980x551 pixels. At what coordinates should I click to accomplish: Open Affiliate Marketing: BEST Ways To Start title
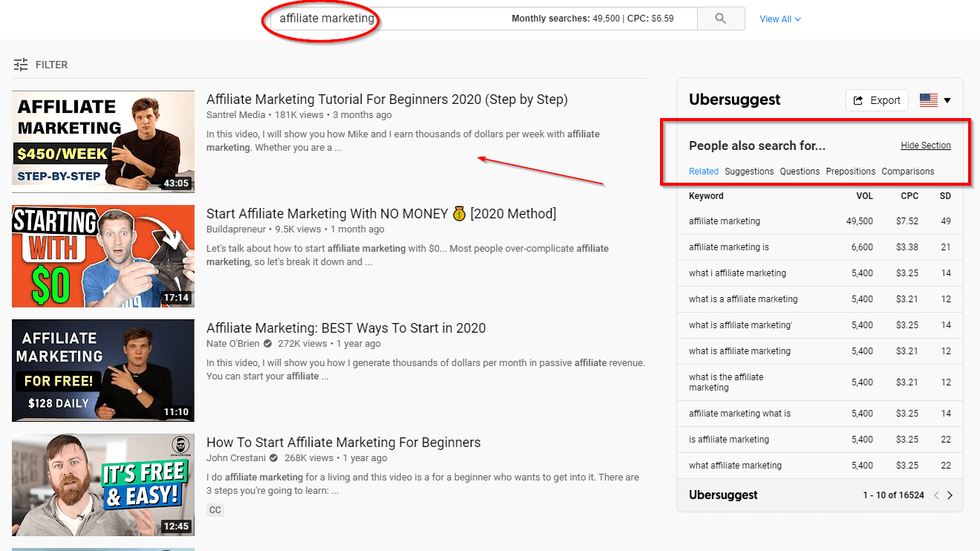pos(346,328)
